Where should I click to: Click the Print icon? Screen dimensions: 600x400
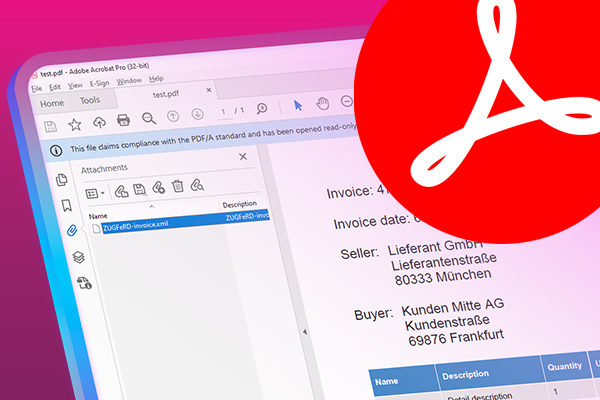123,120
